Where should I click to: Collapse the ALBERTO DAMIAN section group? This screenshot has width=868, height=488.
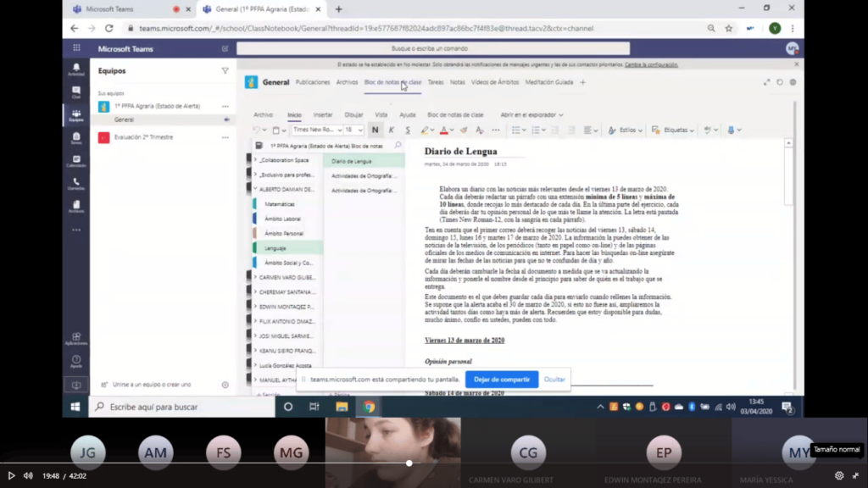(x=255, y=189)
